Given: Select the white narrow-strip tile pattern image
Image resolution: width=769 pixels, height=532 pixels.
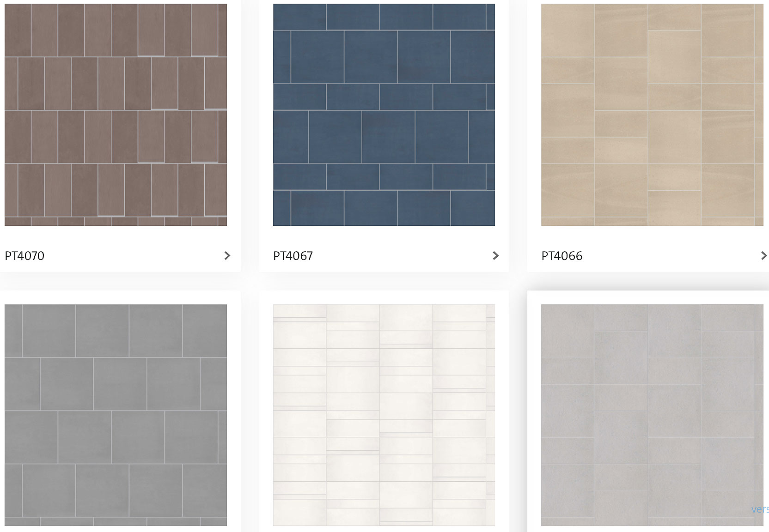Looking at the screenshot, I should coord(384,415).
